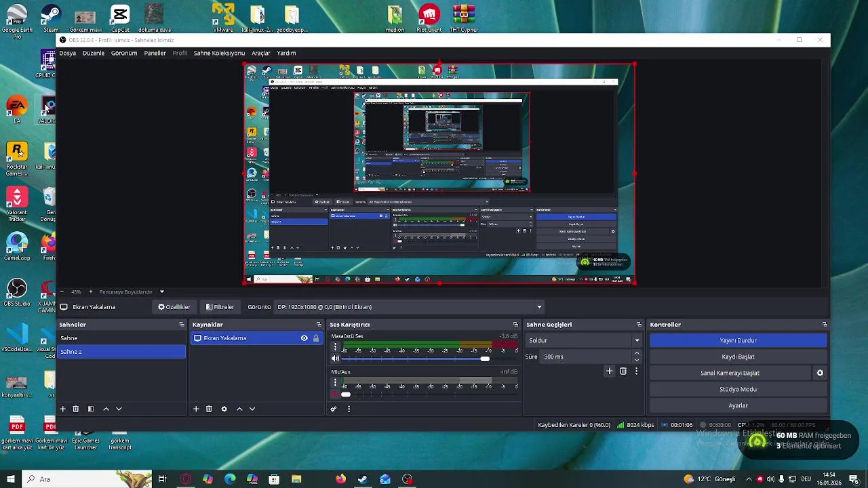Viewport: 868px width, 488px height.
Task: Decrease the Süre duration with the down arrow
Action: pyautogui.click(x=636, y=360)
